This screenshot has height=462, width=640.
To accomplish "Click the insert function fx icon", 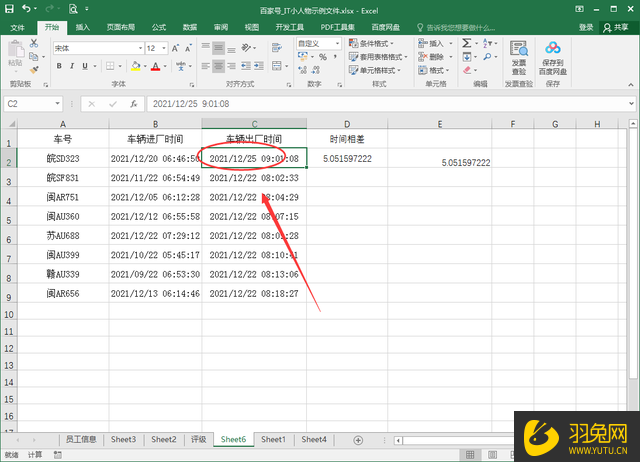I will tap(133, 104).
